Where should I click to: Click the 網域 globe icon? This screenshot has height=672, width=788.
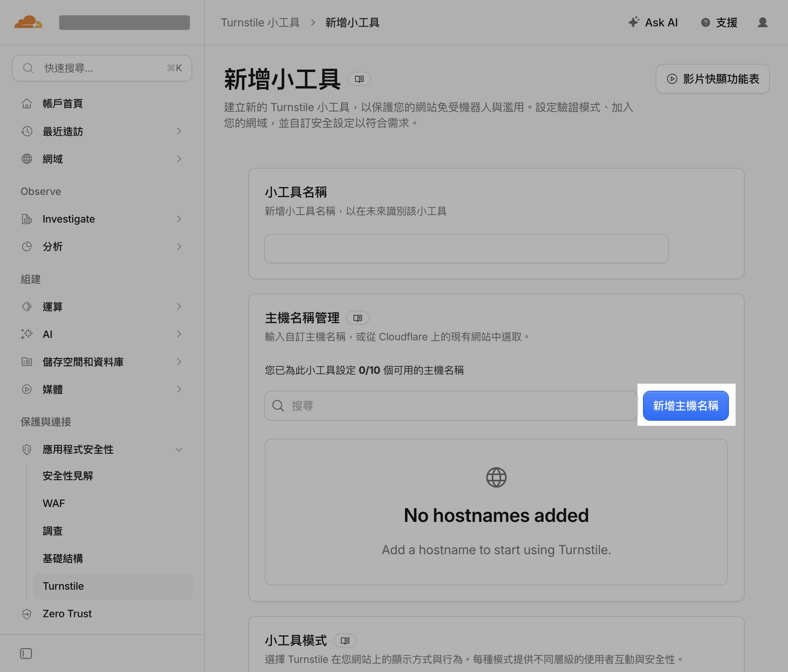click(x=27, y=159)
